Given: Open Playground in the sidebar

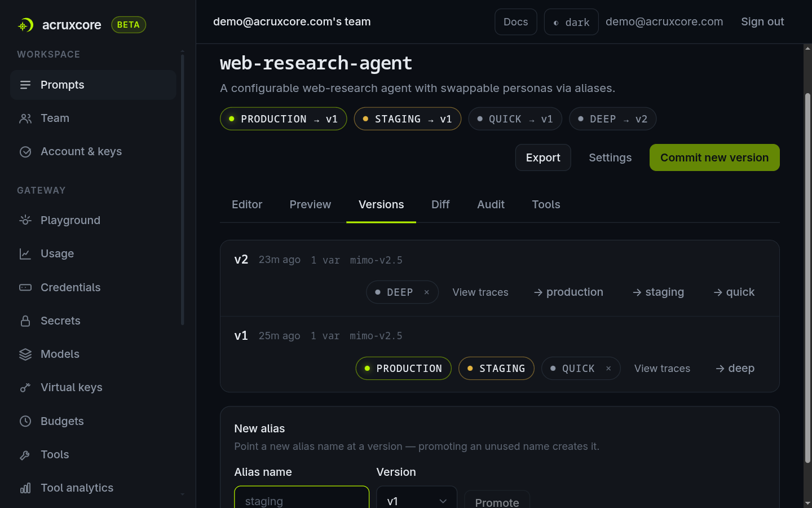Looking at the screenshot, I should pos(93,220).
